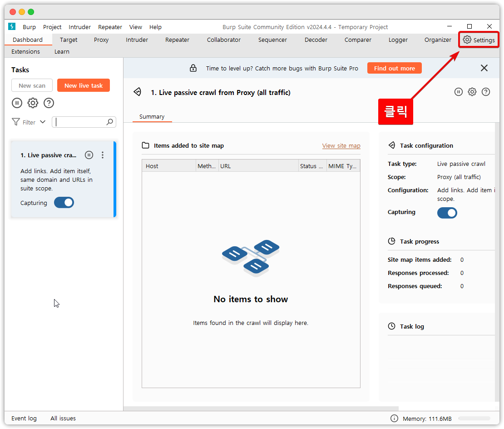504x429 pixels.
Task: Open the Help menu
Action: coord(155,27)
